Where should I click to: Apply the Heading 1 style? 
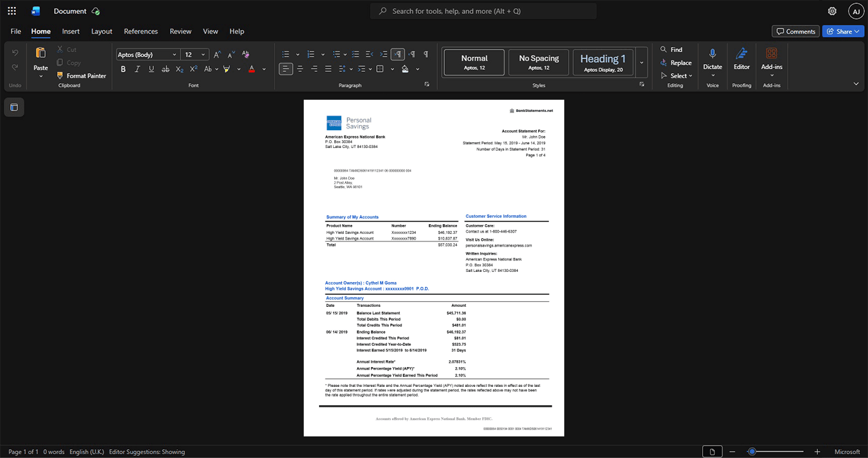coord(603,62)
